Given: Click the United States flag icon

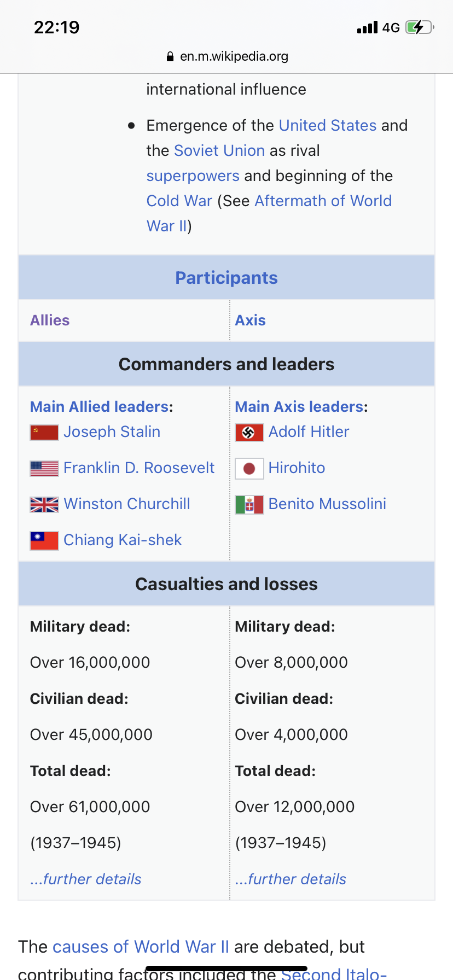Looking at the screenshot, I should [44, 469].
